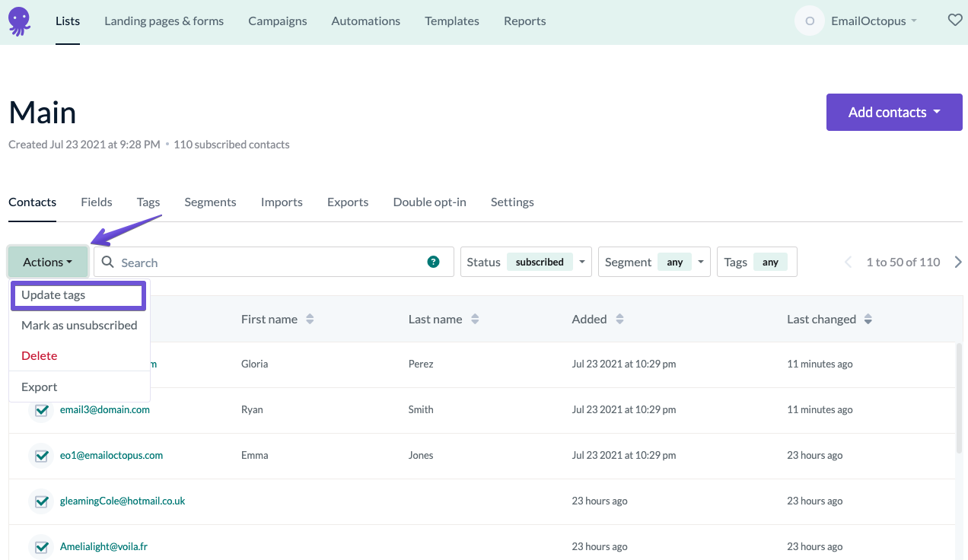The width and height of the screenshot is (968, 560).
Task: Uncheck the gleamingCole@hotmail.co.uk checkbox
Action: (x=40, y=501)
